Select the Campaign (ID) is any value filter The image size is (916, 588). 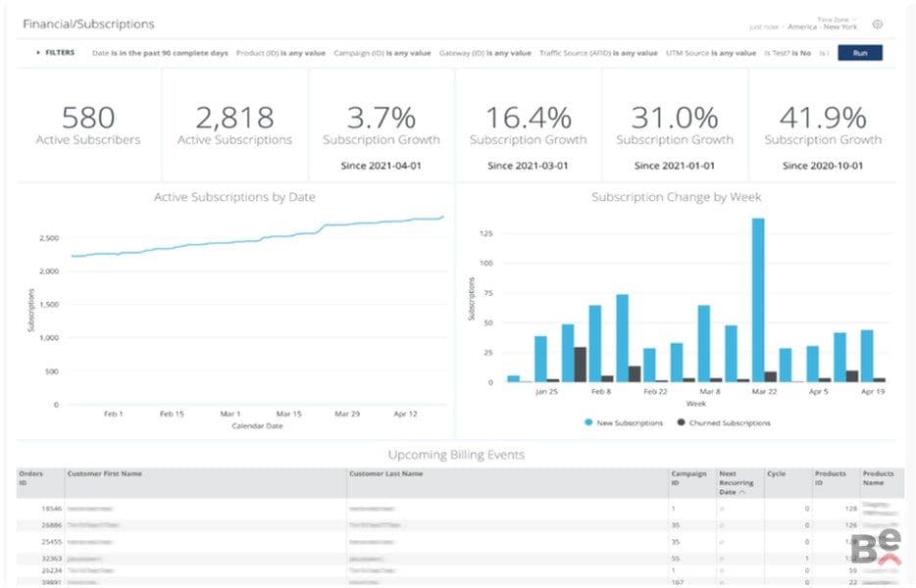click(x=382, y=53)
